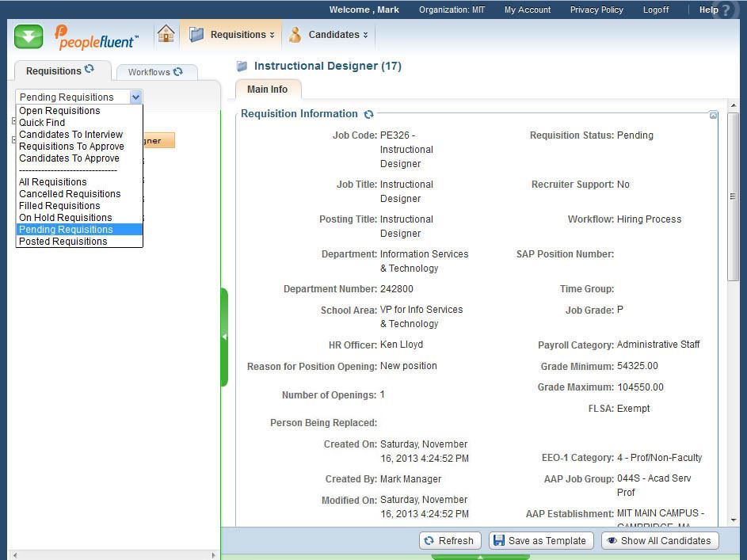Click refresh icon on Workflows tab
Screen dimensions: 747x560
[x=178, y=71]
